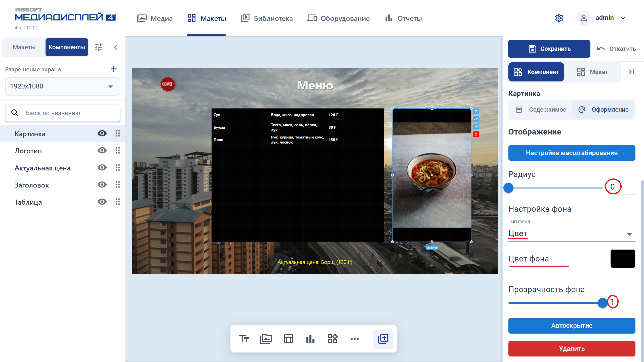The height and width of the screenshot is (362, 644).
Task: Add an image component from bottom toolbar
Action: 266,339
